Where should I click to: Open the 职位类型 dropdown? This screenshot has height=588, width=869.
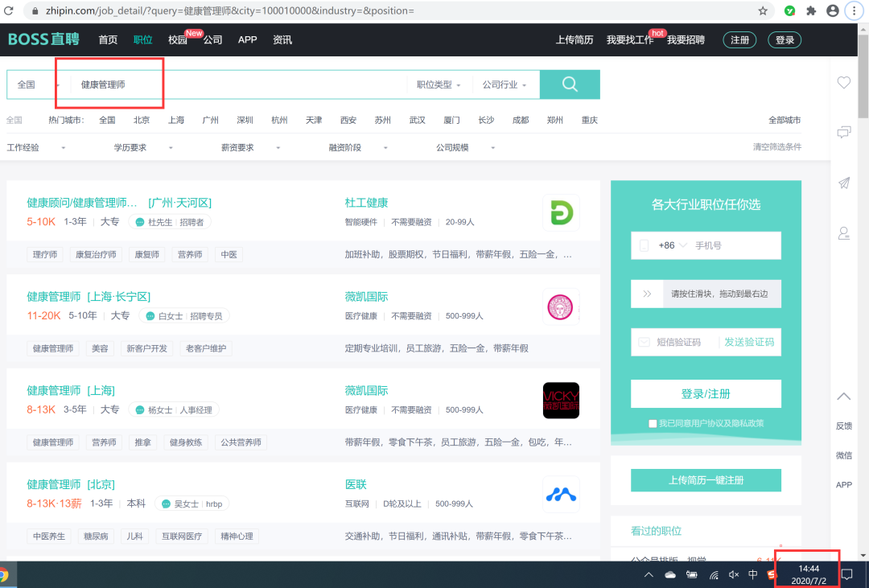click(x=439, y=84)
